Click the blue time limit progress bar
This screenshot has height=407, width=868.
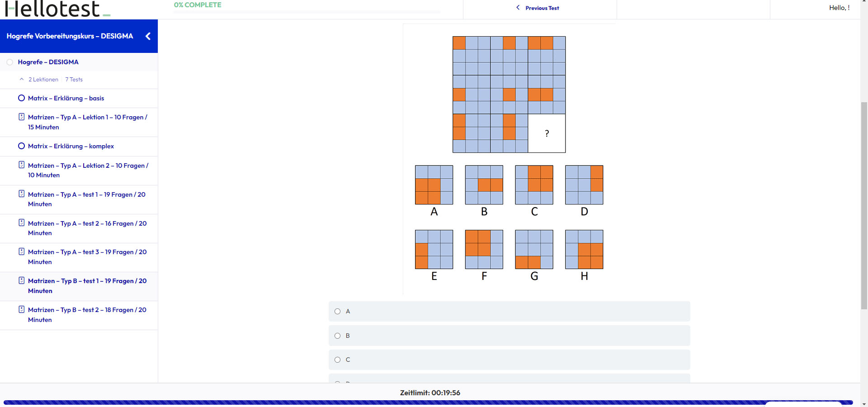click(x=428, y=402)
